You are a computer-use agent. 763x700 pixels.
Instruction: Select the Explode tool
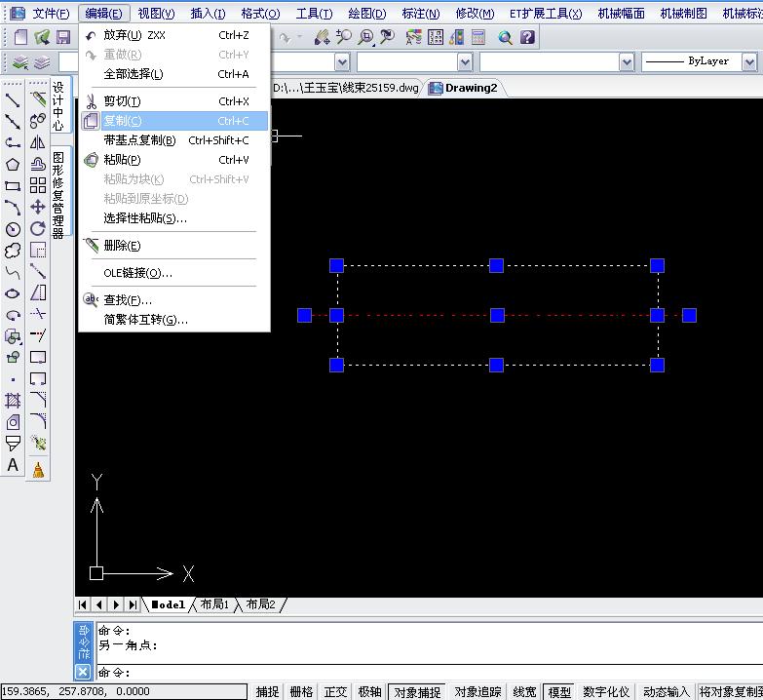(38, 443)
